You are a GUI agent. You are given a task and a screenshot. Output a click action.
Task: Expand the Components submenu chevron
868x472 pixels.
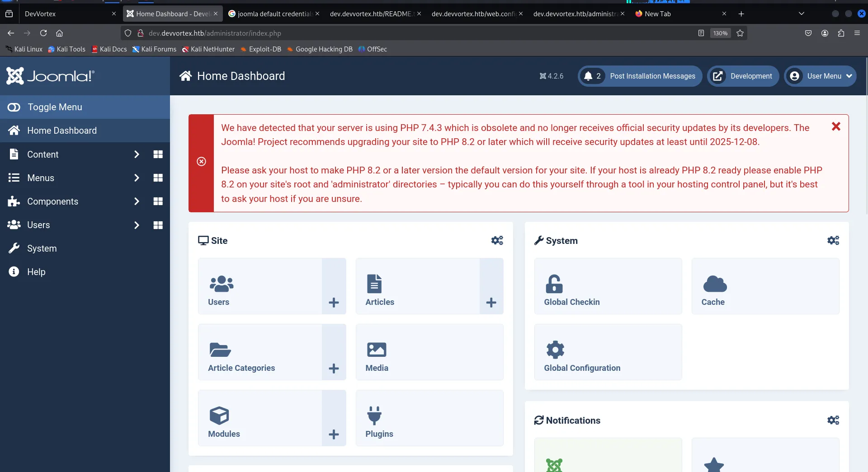[x=137, y=201]
